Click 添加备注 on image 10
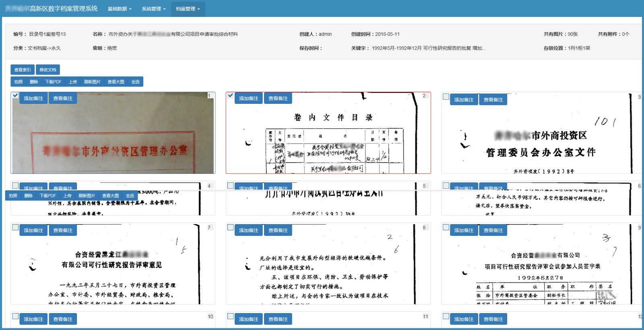This screenshot has height=330, width=644. pyautogui.click(x=33, y=319)
